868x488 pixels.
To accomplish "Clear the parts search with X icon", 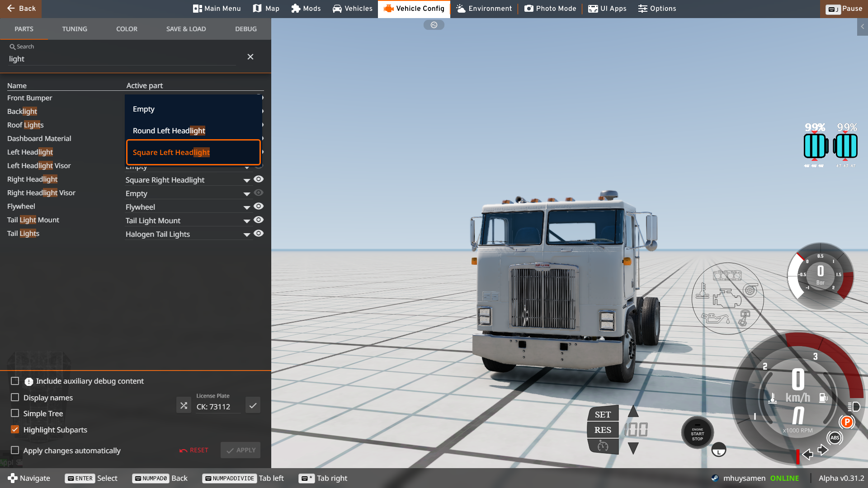I will pyautogui.click(x=250, y=57).
